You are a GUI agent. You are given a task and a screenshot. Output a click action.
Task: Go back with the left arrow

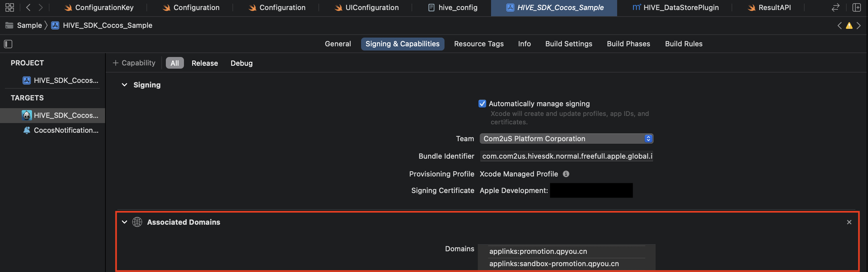point(28,7)
